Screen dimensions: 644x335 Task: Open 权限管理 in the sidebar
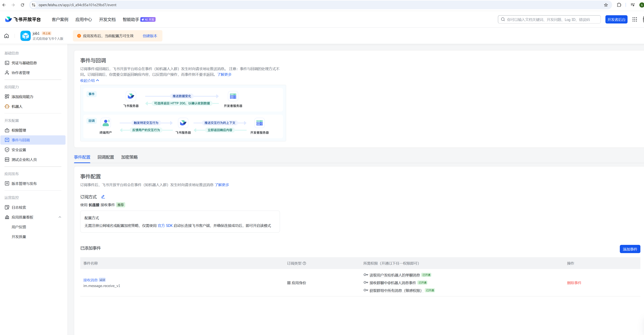pyautogui.click(x=19, y=130)
